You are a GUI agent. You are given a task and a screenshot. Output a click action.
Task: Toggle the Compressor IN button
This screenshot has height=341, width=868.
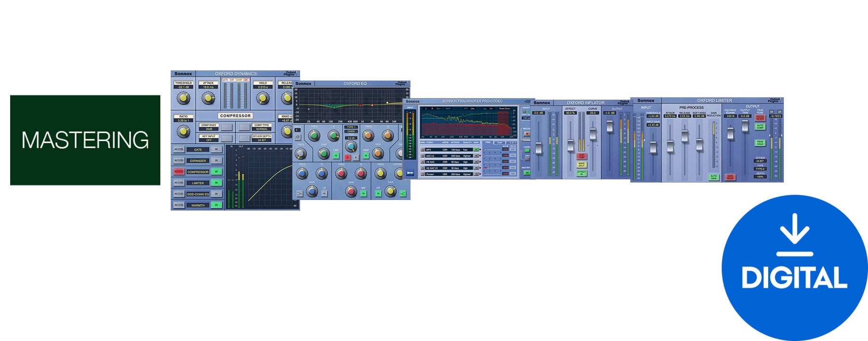(x=217, y=171)
